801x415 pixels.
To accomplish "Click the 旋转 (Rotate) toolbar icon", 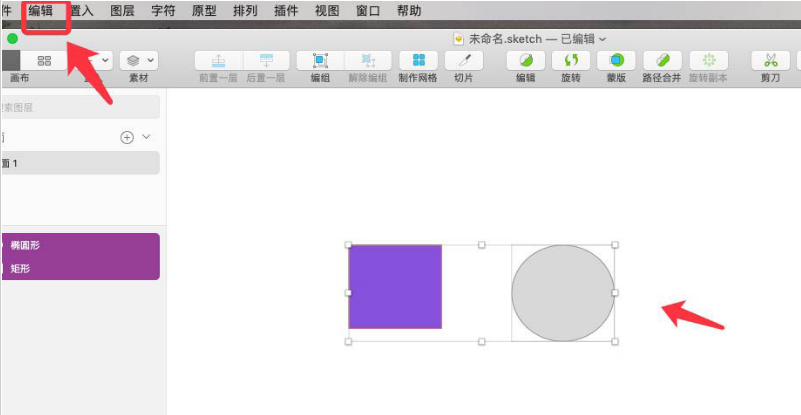I will click(570, 61).
